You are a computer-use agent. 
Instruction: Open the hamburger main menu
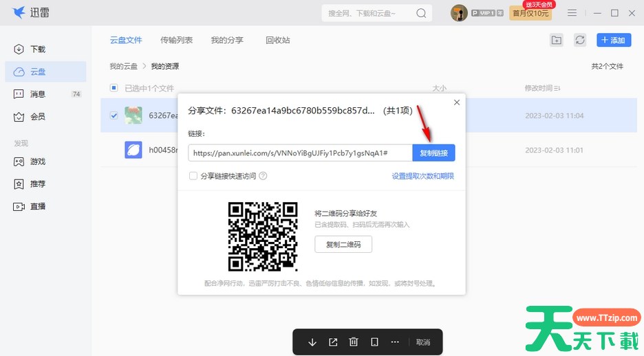click(x=572, y=13)
